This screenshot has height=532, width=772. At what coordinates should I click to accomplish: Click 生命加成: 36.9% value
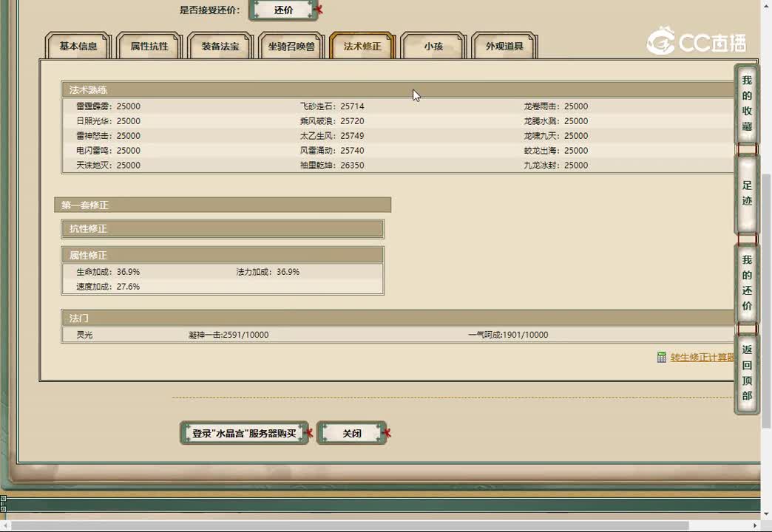108,272
